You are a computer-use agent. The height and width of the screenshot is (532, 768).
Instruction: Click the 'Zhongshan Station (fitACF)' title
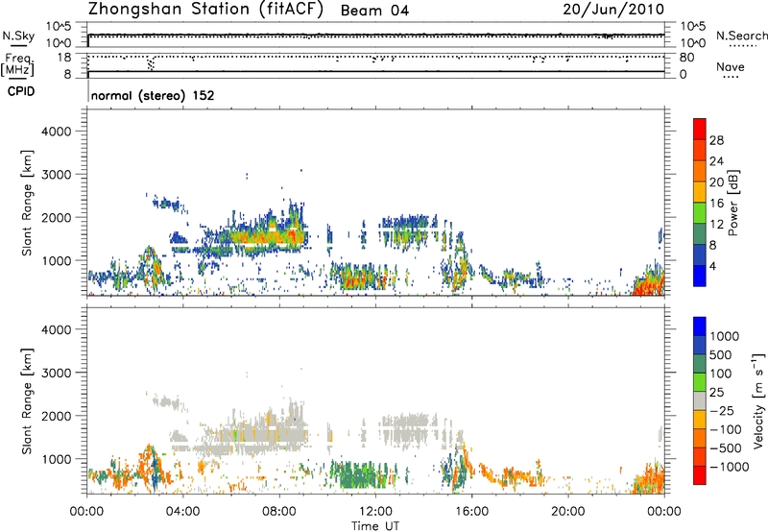click(x=205, y=9)
